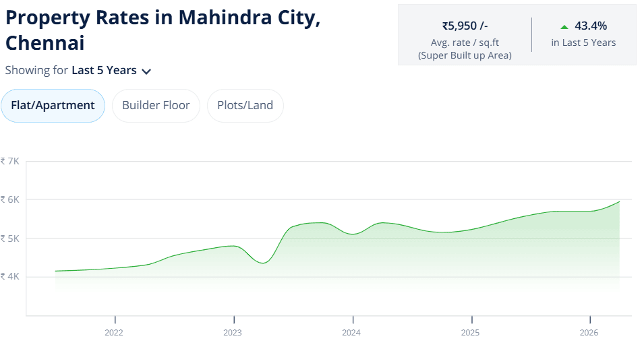Select the 2022 marker on the x-axis
Screen dimensions: 644x353
point(114,333)
